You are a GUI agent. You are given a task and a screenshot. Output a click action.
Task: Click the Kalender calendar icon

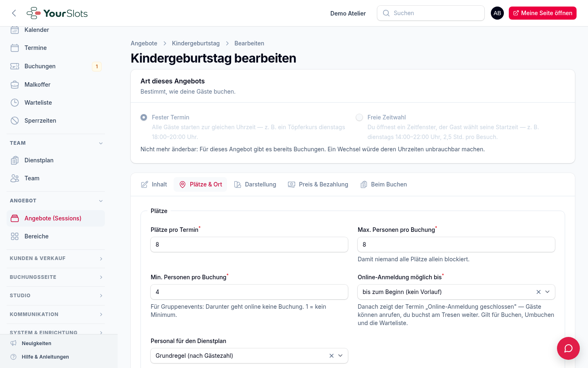[15, 30]
